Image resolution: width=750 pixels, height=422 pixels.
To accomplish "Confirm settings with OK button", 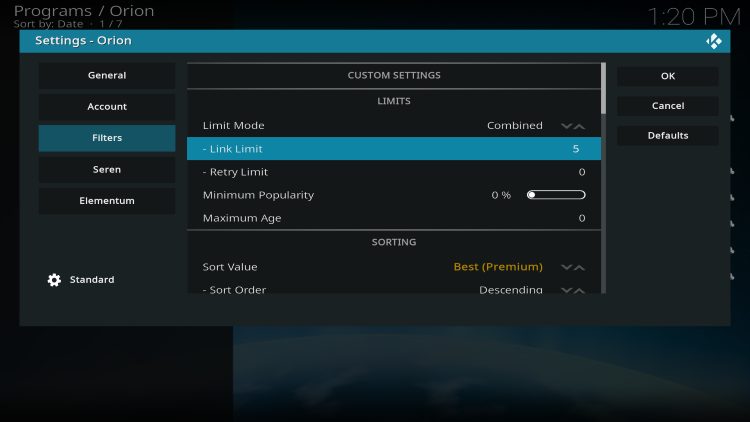I will (x=668, y=76).
